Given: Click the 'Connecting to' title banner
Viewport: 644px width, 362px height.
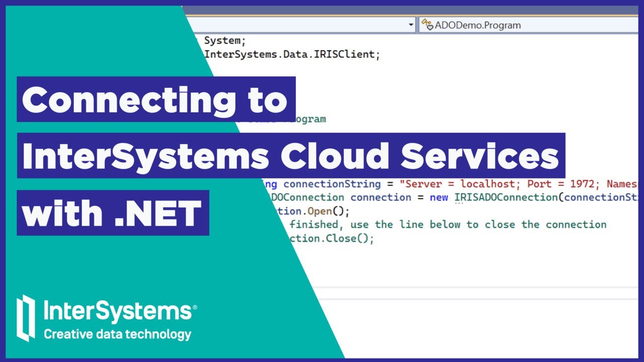Looking at the screenshot, I should coord(156,99).
